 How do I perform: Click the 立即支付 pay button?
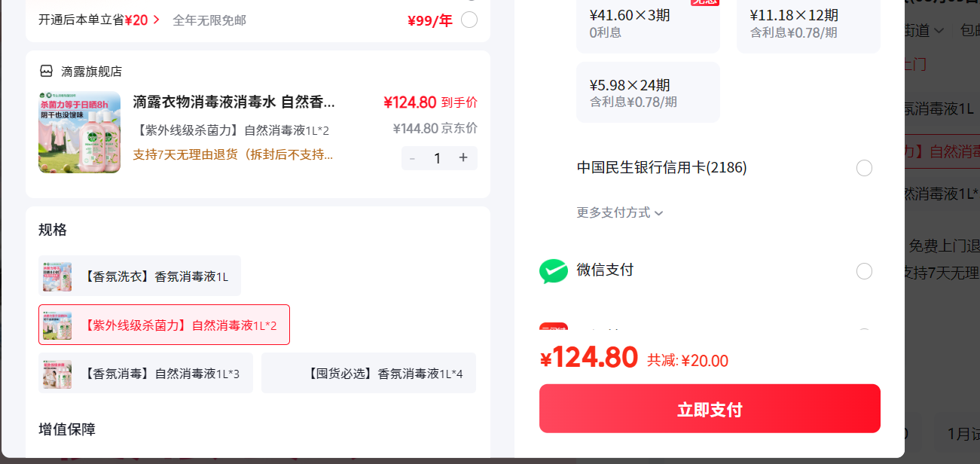coord(710,409)
